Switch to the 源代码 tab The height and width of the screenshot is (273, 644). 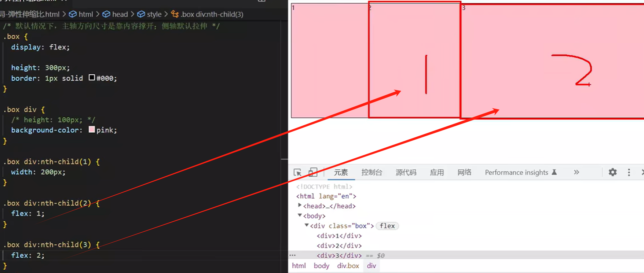[406, 173]
